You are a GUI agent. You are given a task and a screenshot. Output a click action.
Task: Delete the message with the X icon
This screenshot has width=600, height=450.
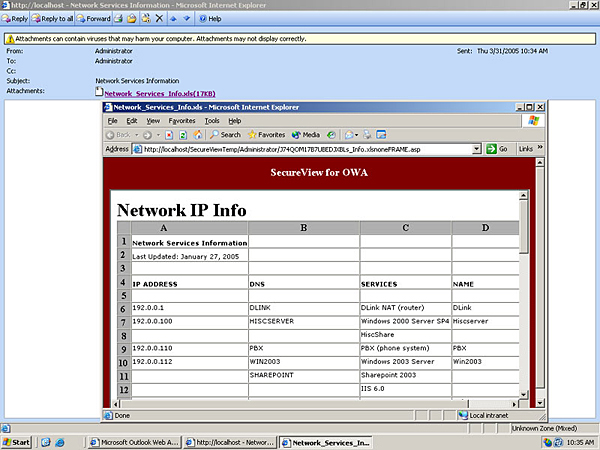coord(159,18)
